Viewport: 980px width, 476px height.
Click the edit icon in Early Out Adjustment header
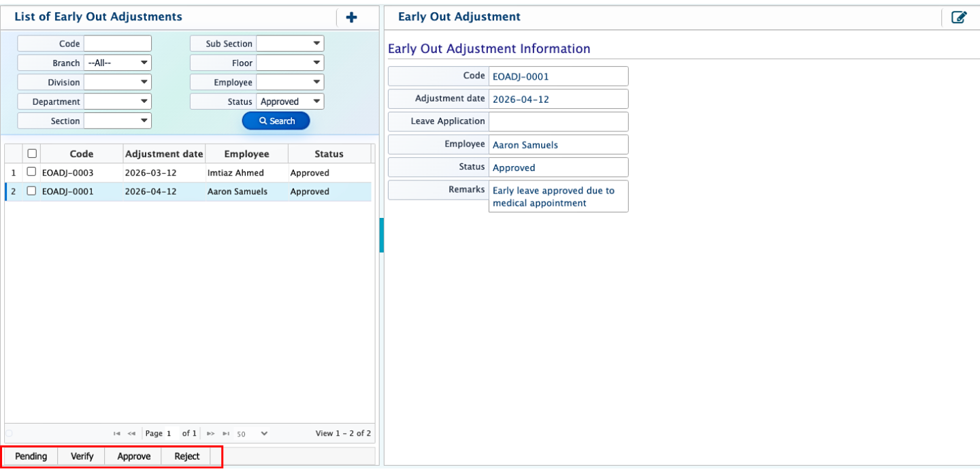coord(959,18)
